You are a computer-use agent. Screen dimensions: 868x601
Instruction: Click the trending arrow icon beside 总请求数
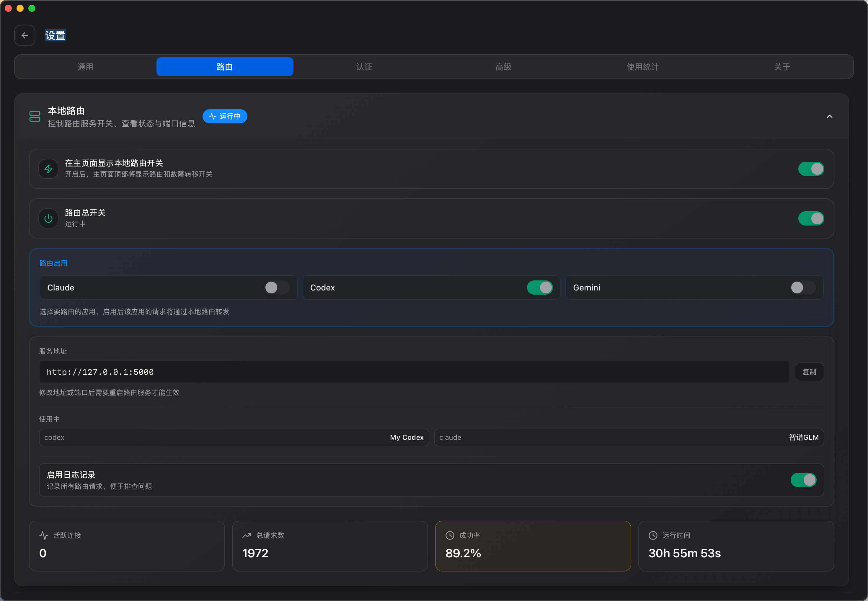coord(247,535)
